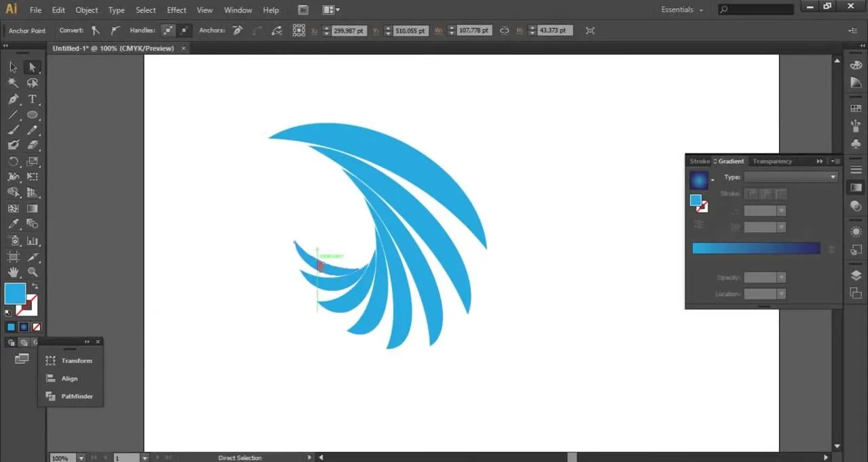The width and height of the screenshot is (868, 462).
Task: Open the gradient Location dropdown
Action: point(781,294)
